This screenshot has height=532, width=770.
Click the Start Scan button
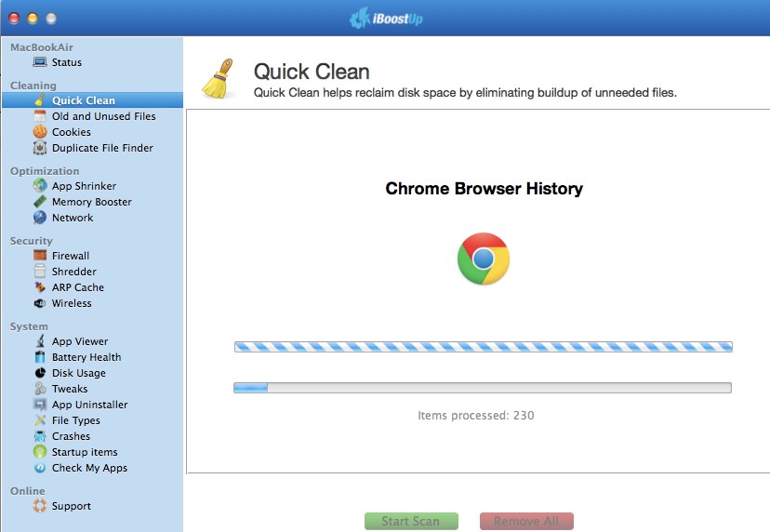(x=411, y=521)
